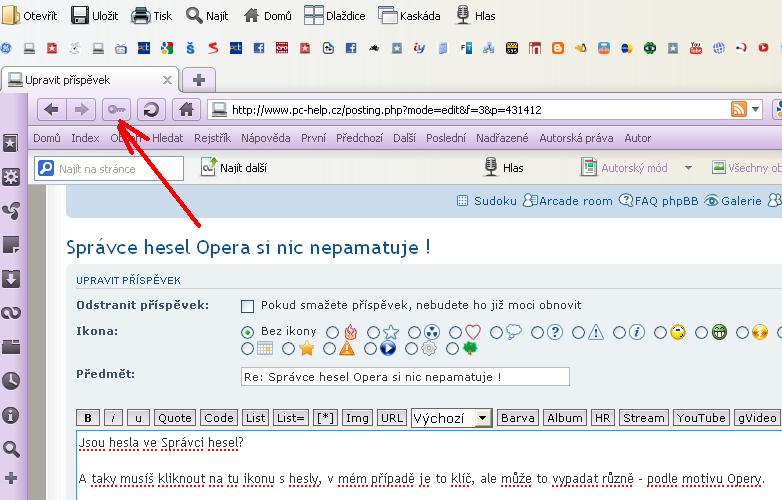Open the Výchozí font size dropdown
The height and width of the screenshot is (500, 782).
(x=451, y=418)
